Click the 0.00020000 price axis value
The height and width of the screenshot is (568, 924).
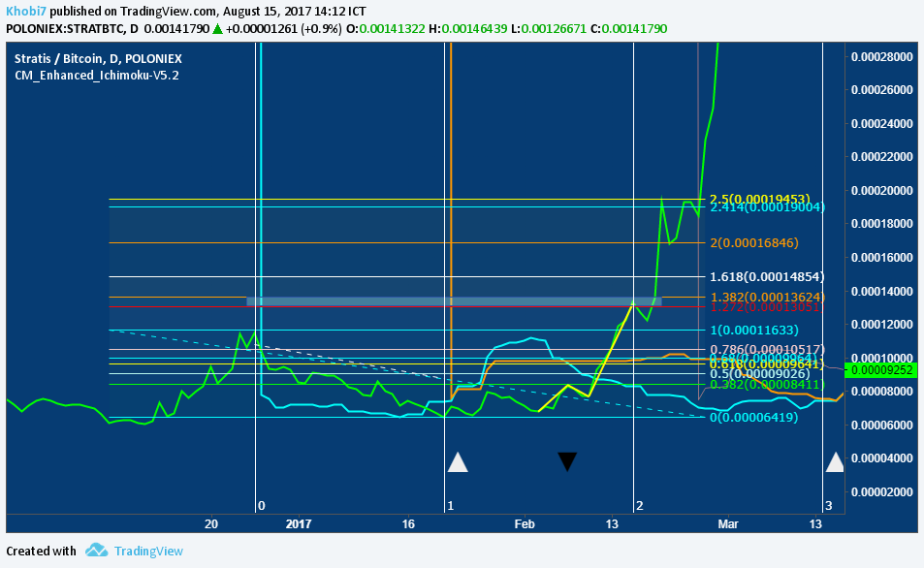tap(881, 190)
